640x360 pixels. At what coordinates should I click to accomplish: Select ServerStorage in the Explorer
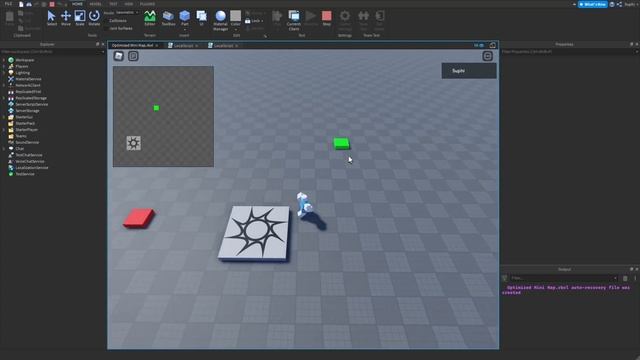[27, 111]
